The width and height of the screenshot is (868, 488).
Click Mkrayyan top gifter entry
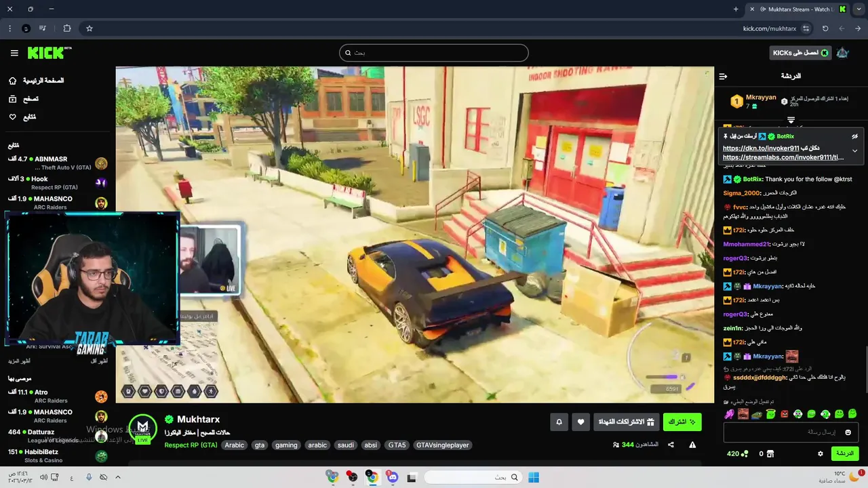pos(753,102)
